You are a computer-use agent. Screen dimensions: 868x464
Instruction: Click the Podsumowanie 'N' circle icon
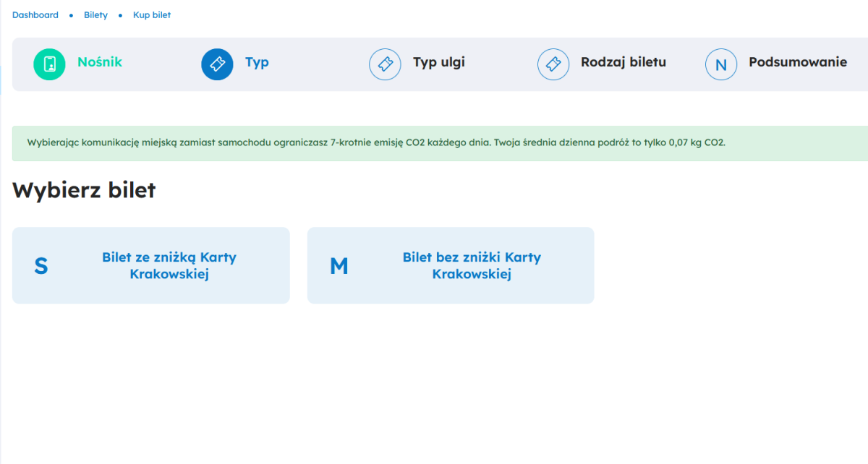tap(720, 64)
